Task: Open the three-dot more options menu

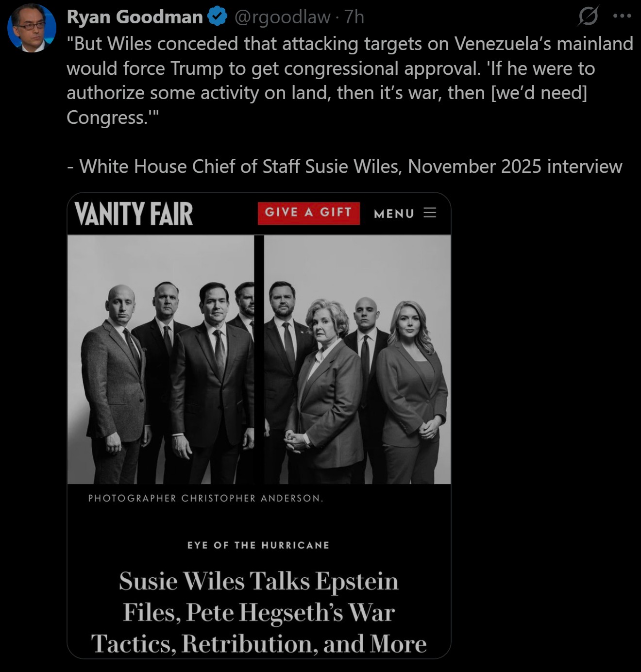Action: tap(622, 16)
